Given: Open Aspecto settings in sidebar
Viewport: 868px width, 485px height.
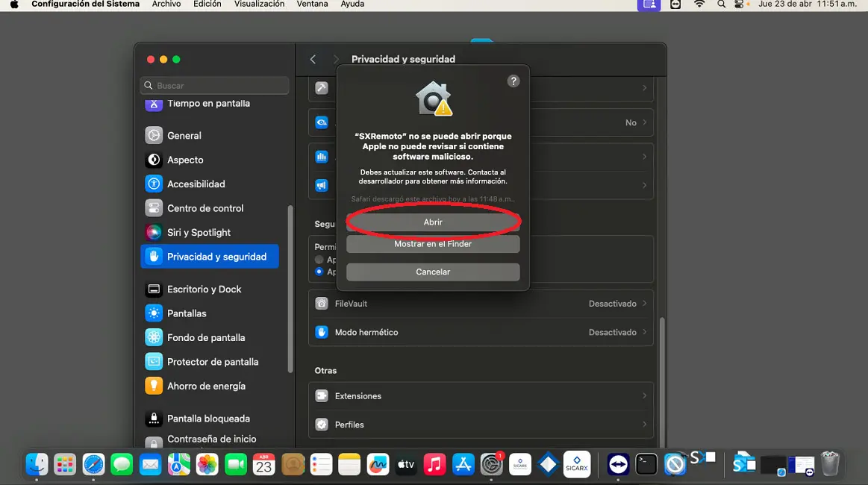Looking at the screenshot, I should [210, 160].
